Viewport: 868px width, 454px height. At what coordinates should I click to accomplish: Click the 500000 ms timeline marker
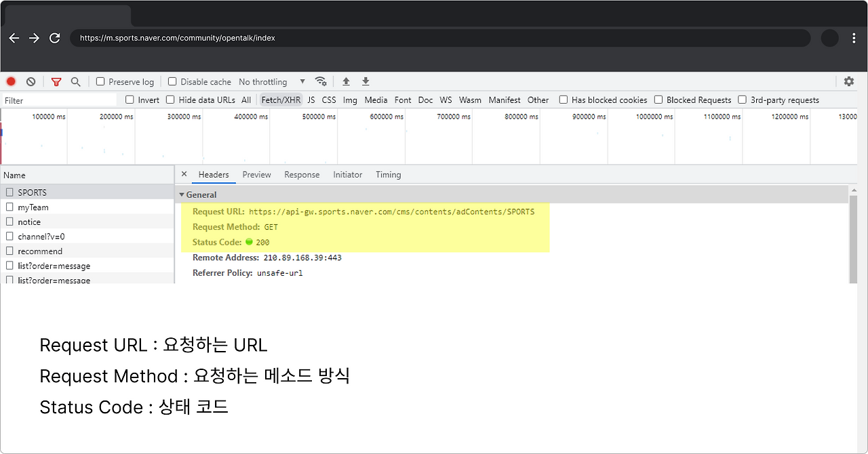[319, 117]
